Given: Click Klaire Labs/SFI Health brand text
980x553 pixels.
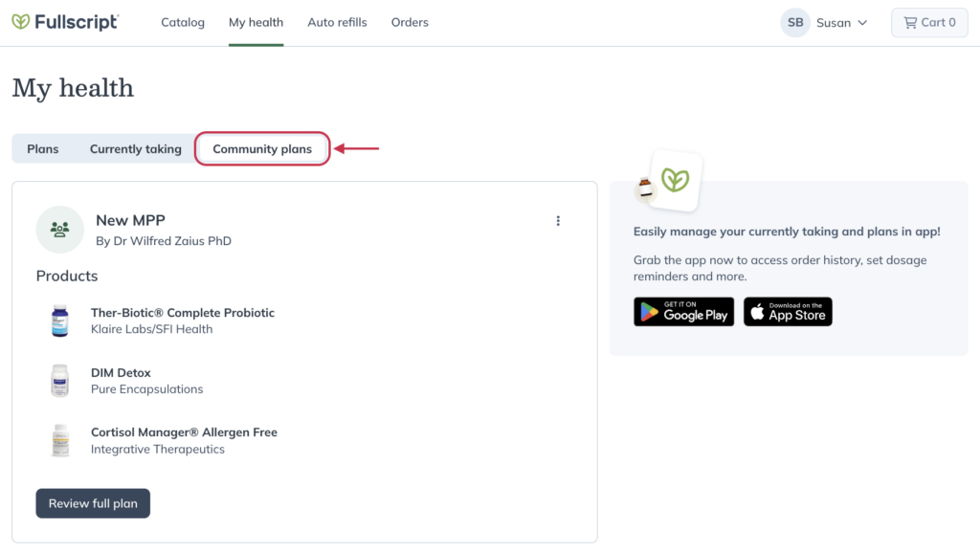Looking at the screenshot, I should [x=151, y=329].
